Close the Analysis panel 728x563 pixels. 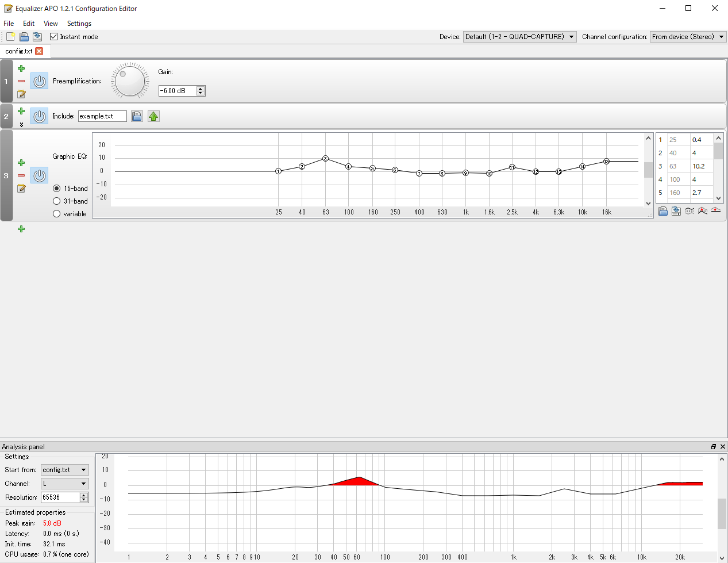(x=723, y=447)
